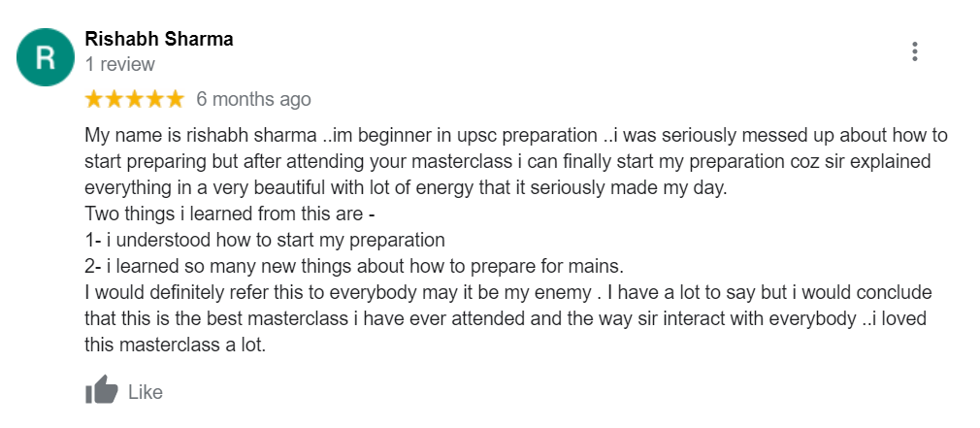The height and width of the screenshot is (428, 980).
Task: Click the point "1- i understood how to start"
Action: (x=265, y=241)
